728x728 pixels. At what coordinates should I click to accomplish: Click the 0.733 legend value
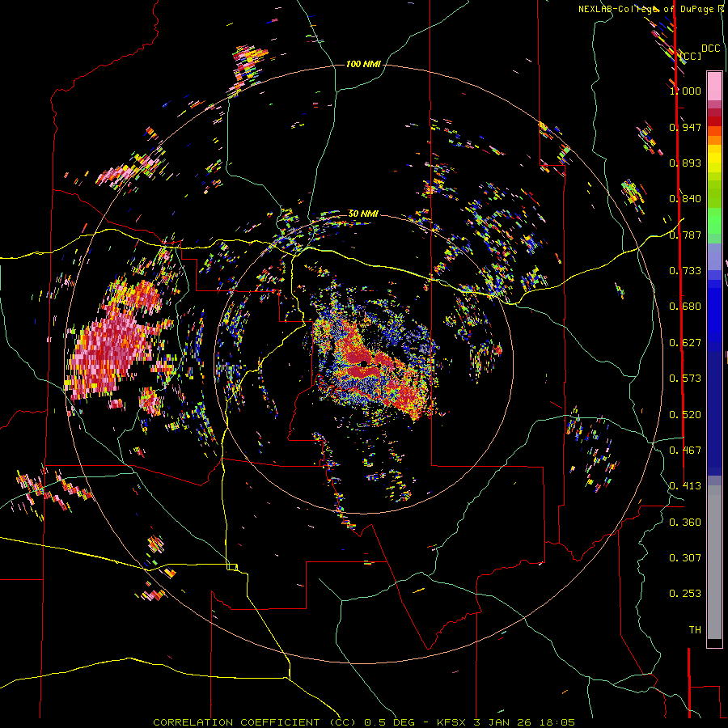click(685, 271)
